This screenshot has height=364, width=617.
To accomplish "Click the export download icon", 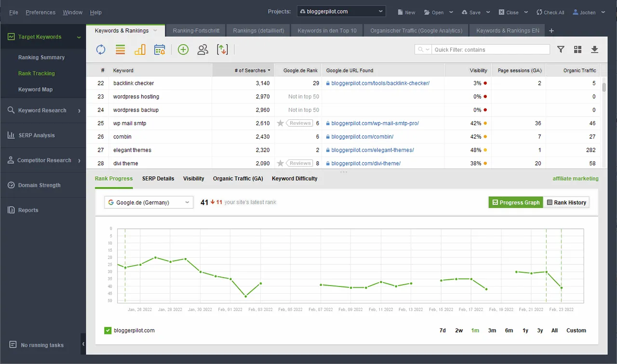I will (594, 49).
